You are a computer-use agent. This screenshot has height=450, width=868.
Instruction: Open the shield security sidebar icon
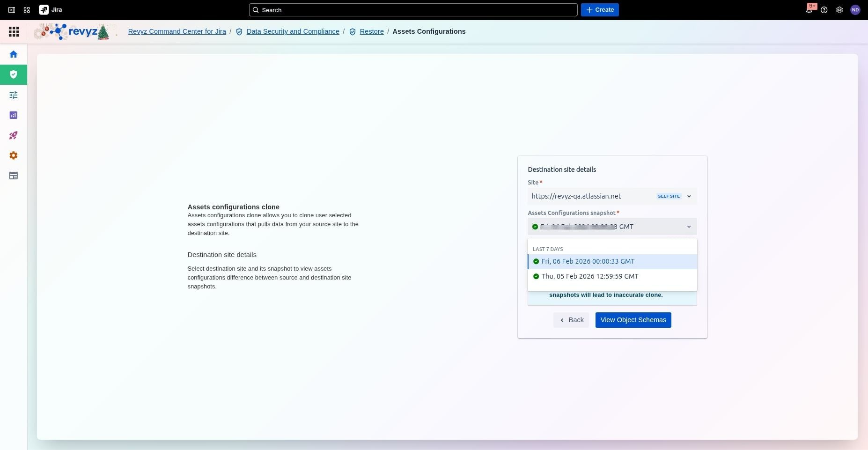[14, 74]
